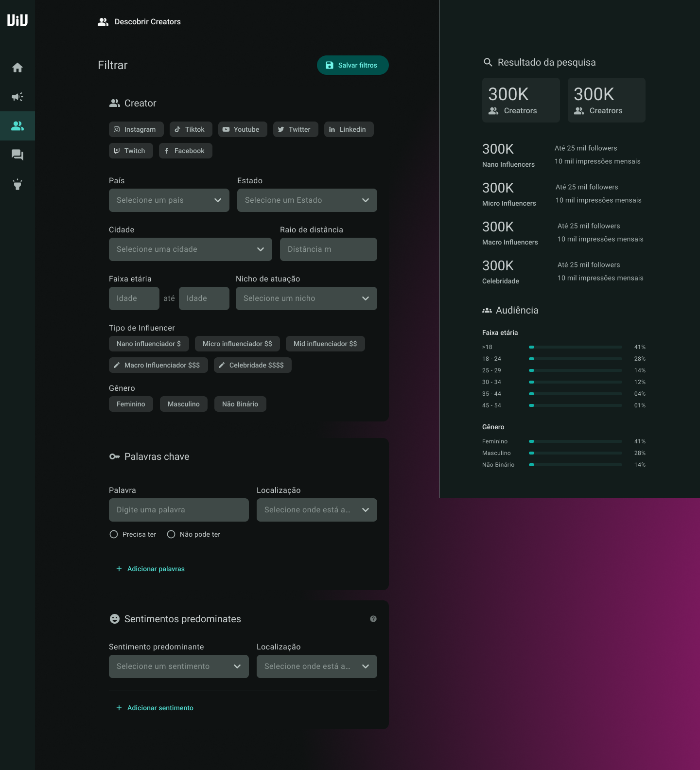Click the Nano Influencers result label
The height and width of the screenshot is (770, 700).
pyautogui.click(x=508, y=164)
